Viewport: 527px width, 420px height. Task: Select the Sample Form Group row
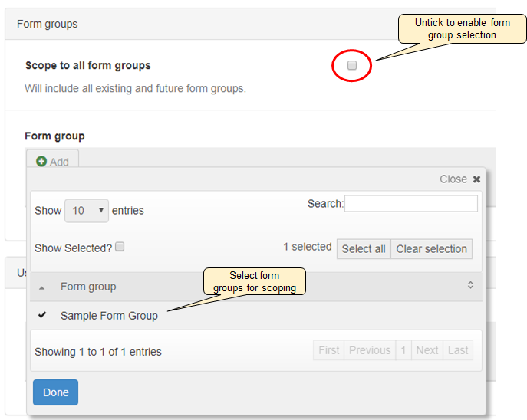click(109, 316)
